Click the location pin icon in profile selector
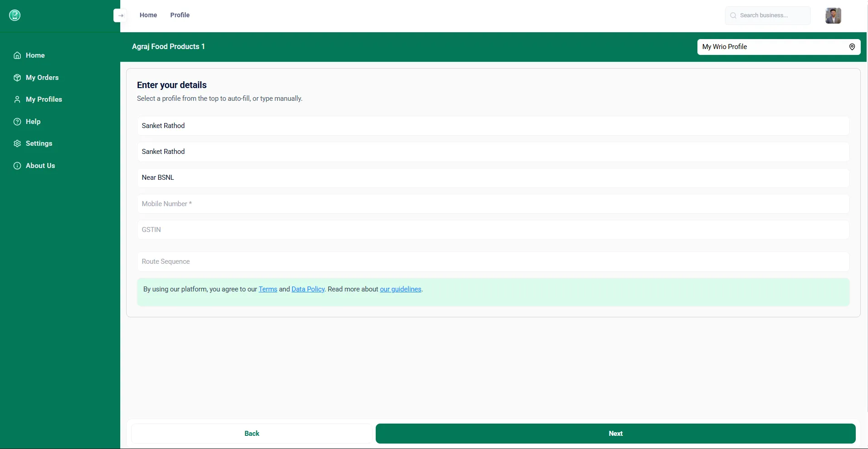Image resolution: width=868 pixels, height=449 pixels. 852,47
